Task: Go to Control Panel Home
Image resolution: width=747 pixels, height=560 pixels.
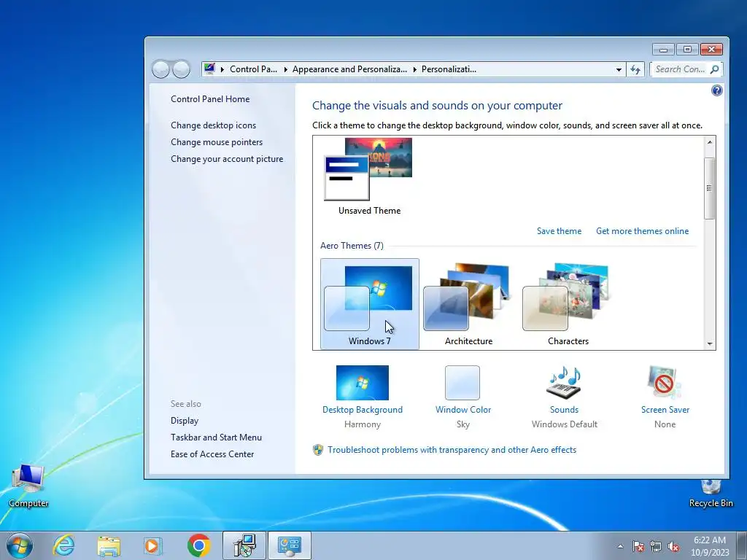Action: click(210, 99)
